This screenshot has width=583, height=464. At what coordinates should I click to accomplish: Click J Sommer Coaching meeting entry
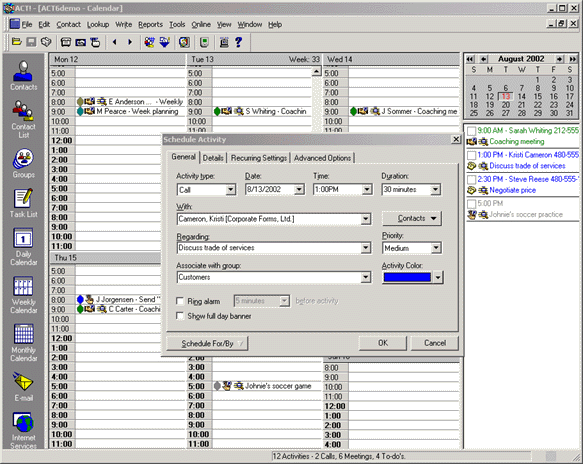point(404,112)
